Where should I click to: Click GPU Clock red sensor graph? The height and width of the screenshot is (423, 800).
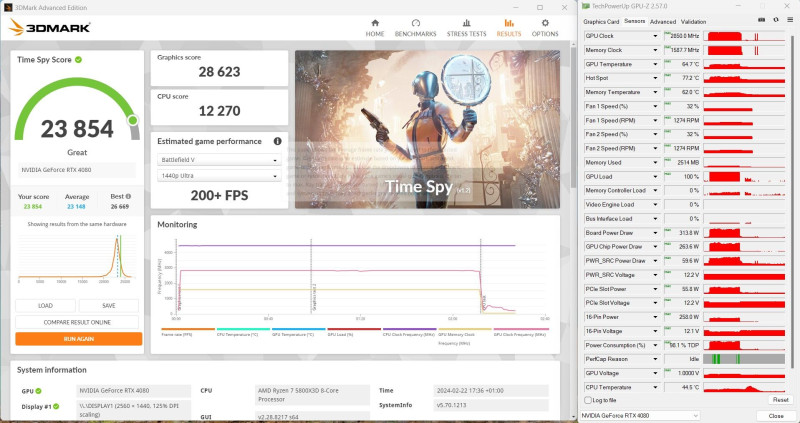click(744, 36)
